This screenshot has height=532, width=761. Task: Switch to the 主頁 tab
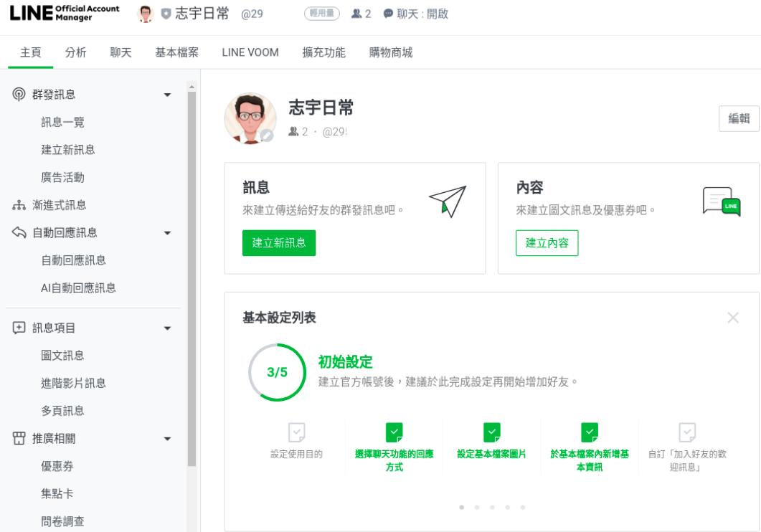click(31, 52)
